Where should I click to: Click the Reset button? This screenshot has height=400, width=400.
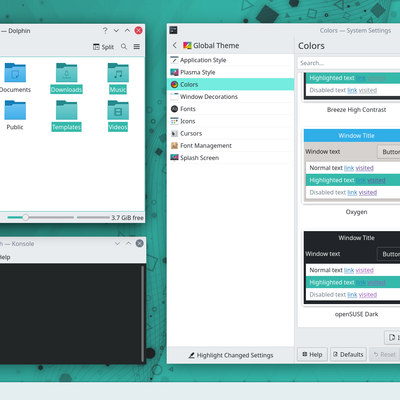click(x=385, y=354)
